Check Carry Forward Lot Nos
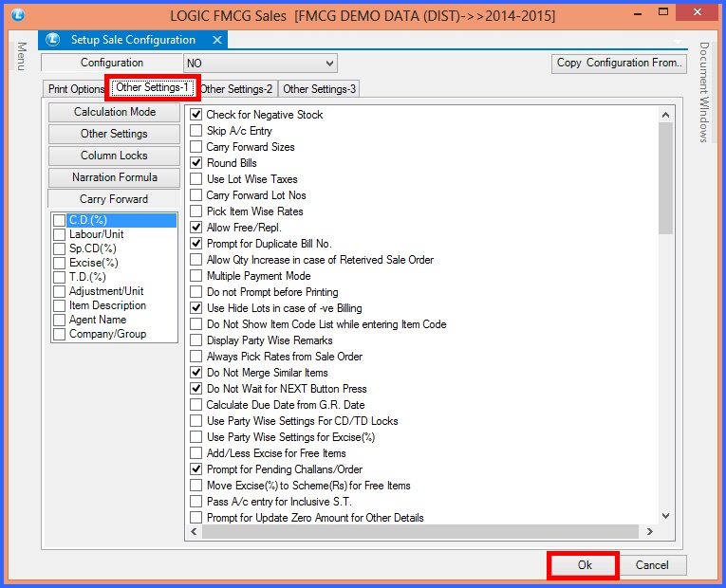726x588 pixels. [196, 195]
